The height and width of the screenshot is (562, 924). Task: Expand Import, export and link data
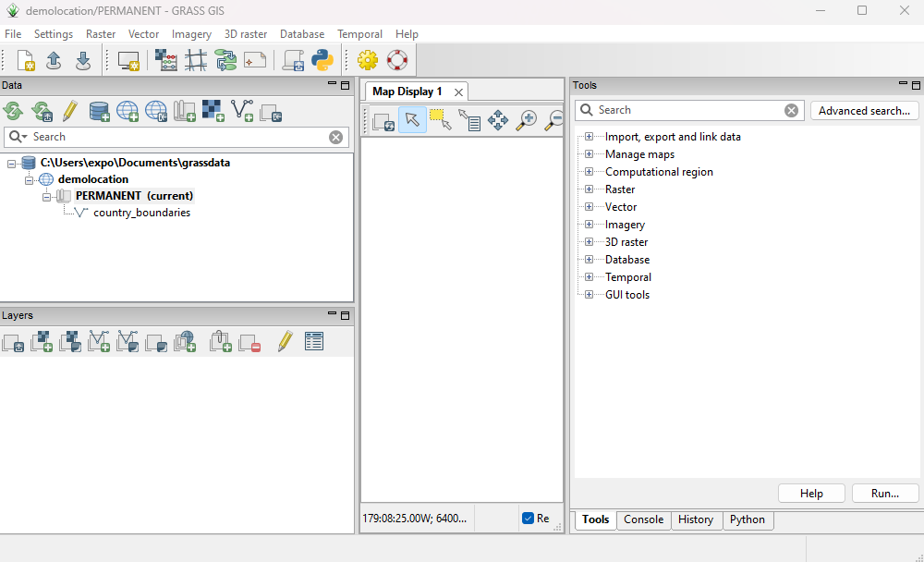pyautogui.click(x=589, y=137)
